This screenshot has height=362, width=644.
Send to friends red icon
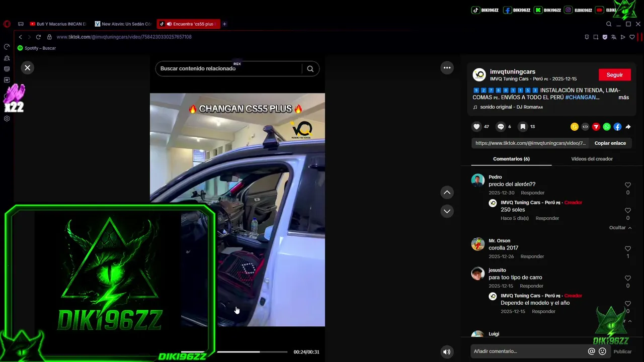click(596, 127)
